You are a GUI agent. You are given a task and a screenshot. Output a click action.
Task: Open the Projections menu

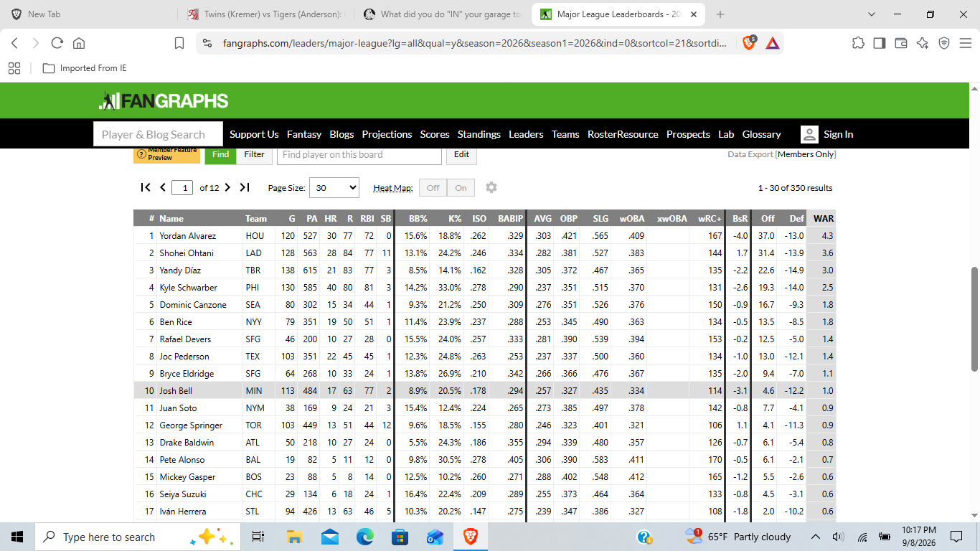[387, 134]
